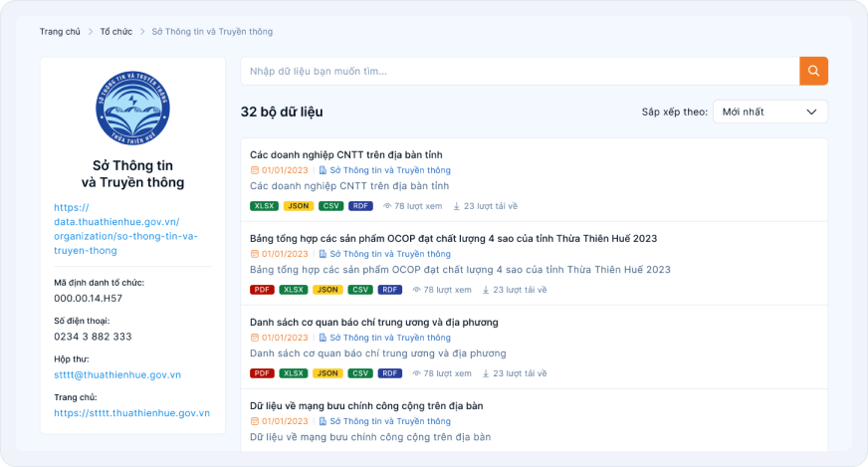Click XLSX tag of Các doanh nghiệp CNTT
Image resolution: width=868 pixels, height=467 pixels.
tap(264, 206)
